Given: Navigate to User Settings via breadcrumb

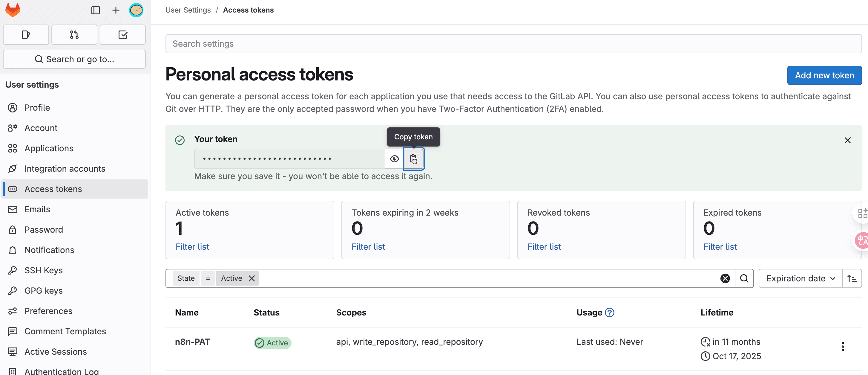Looking at the screenshot, I should [188, 10].
